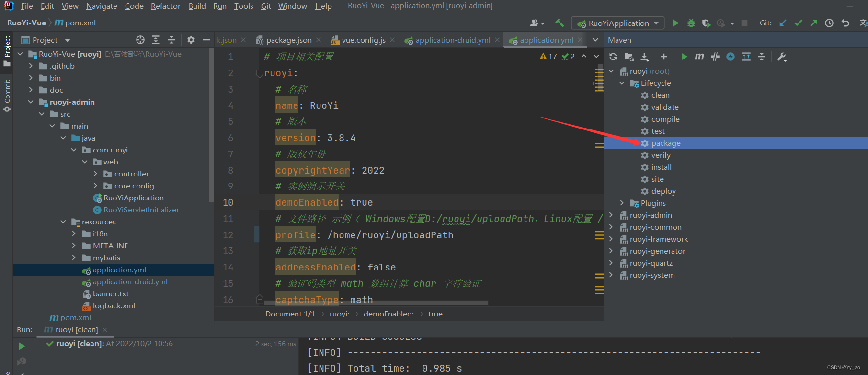Screen dimensions: 868x375
Task: Switch to vue.config.js tab
Action: pos(364,40)
